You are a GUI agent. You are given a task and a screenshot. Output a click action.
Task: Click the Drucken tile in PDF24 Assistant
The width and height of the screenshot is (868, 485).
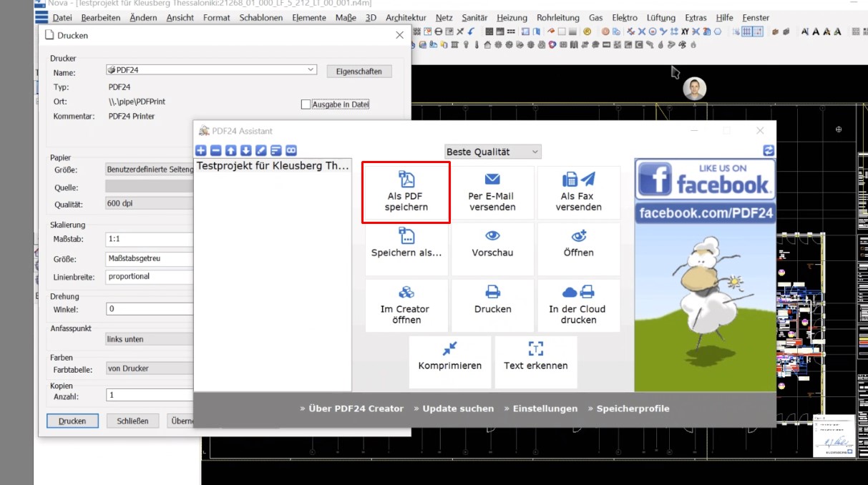[492, 305]
